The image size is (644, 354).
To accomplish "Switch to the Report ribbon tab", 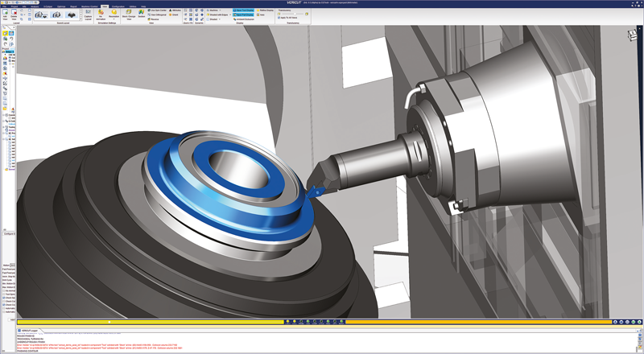I will pos(73,6).
